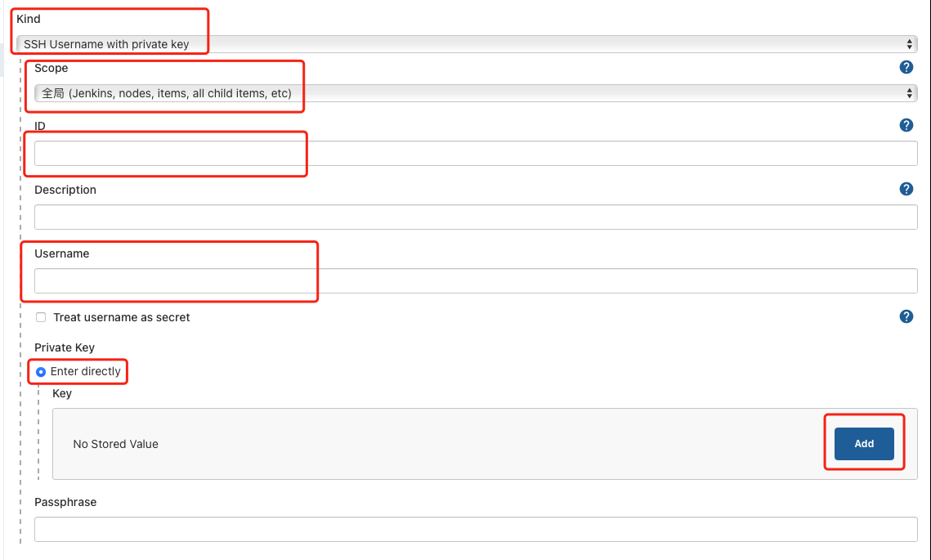Click the 'No Stored Value' text
931x560 pixels.
116,444
